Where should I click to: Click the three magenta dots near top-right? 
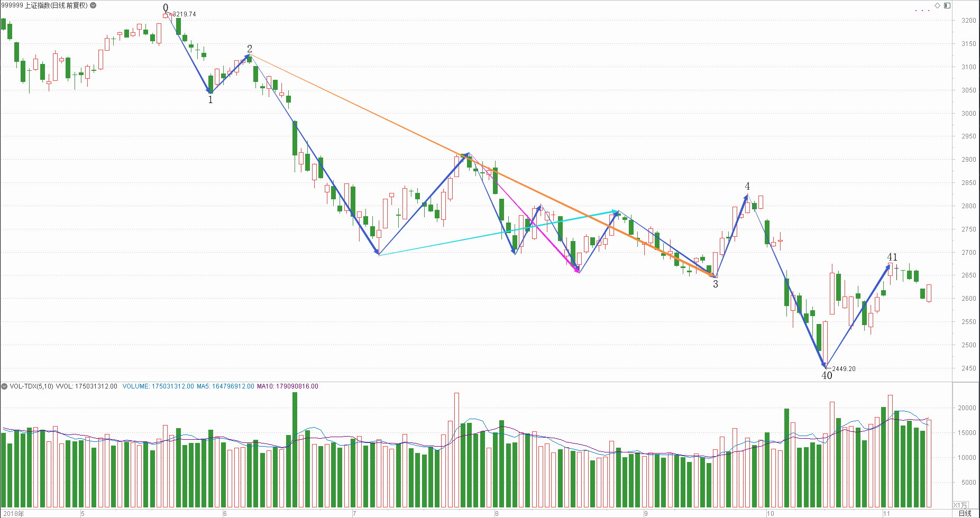coord(922,11)
